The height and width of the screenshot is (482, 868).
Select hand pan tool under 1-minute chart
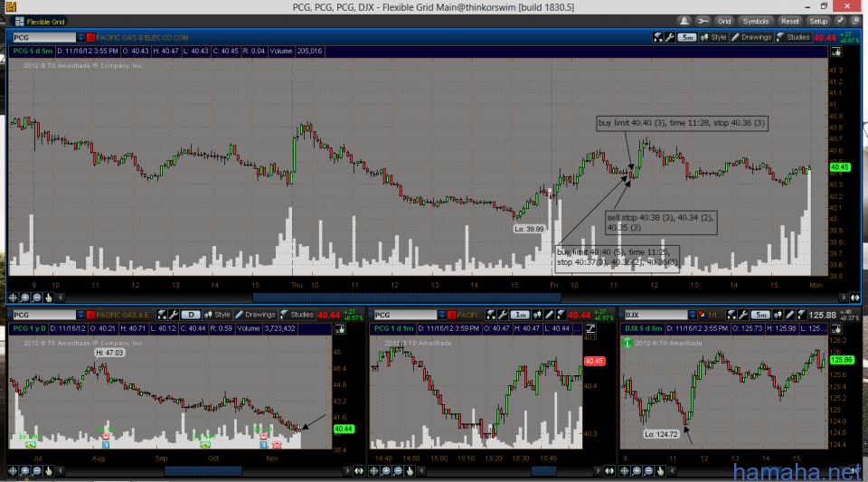(x=410, y=471)
